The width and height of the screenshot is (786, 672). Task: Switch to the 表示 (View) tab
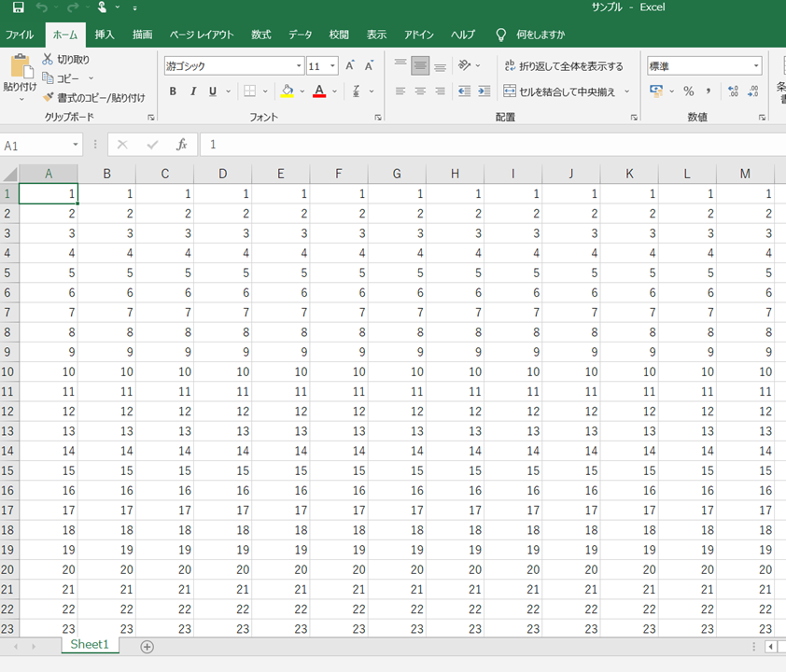click(x=376, y=35)
